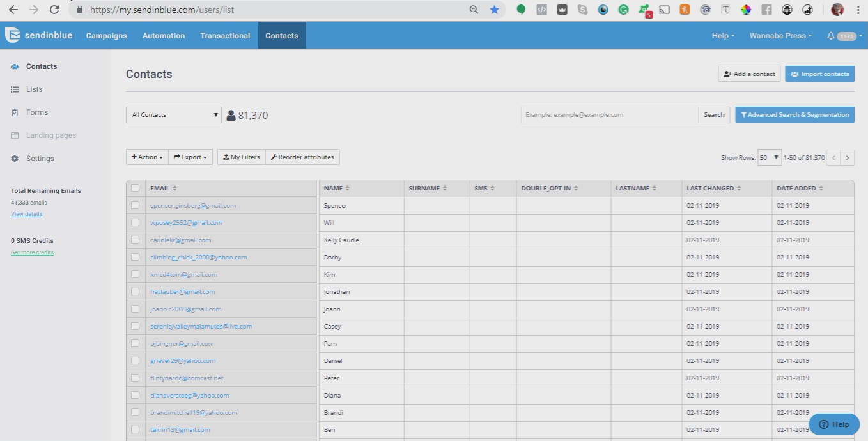The image size is (868, 441).
Task: Check the select-all contacts checkbox
Action: pyautogui.click(x=136, y=188)
